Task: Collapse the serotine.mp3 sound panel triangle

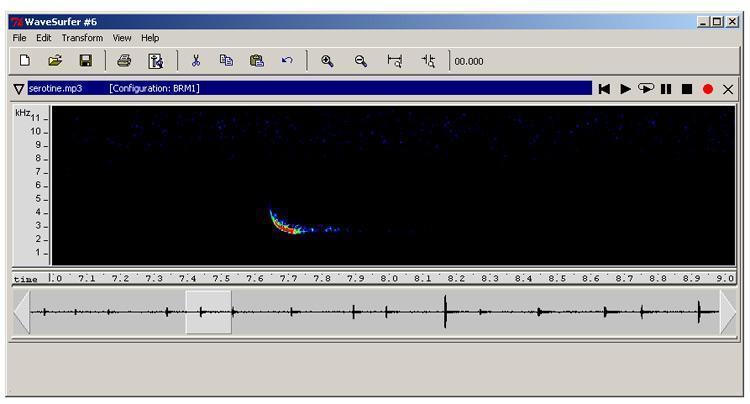Action: click(19, 89)
